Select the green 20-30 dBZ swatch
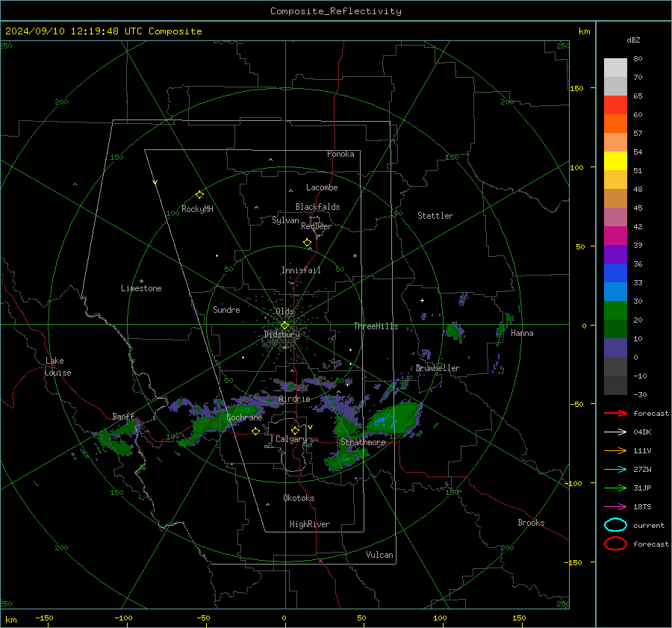672x628 pixels. tap(615, 310)
